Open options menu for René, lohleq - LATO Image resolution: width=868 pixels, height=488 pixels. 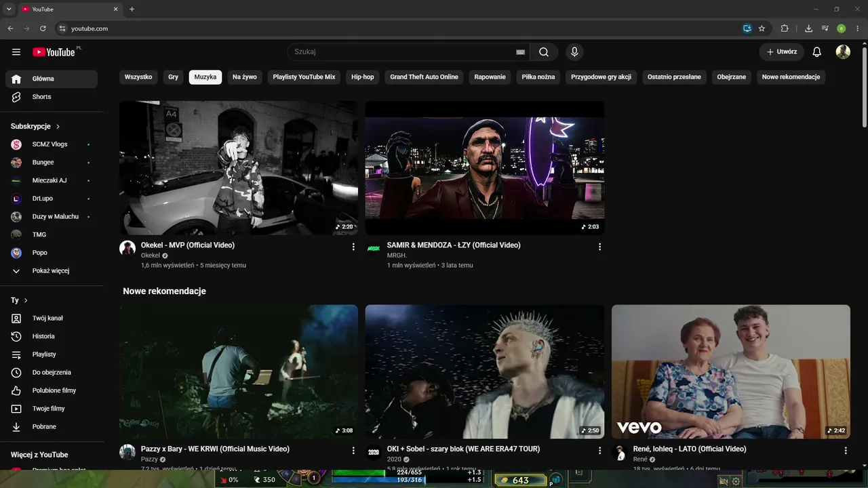pyautogui.click(x=846, y=451)
